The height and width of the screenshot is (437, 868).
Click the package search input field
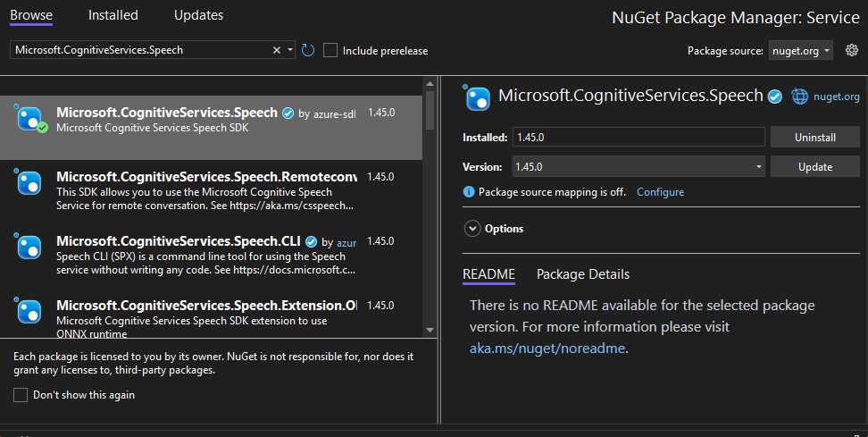(x=141, y=50)
